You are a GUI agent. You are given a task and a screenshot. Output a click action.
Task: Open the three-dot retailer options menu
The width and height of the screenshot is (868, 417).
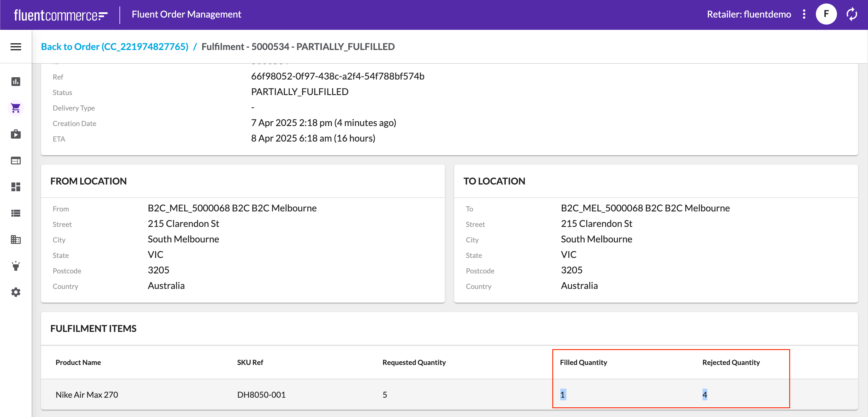tap(804, 14)
